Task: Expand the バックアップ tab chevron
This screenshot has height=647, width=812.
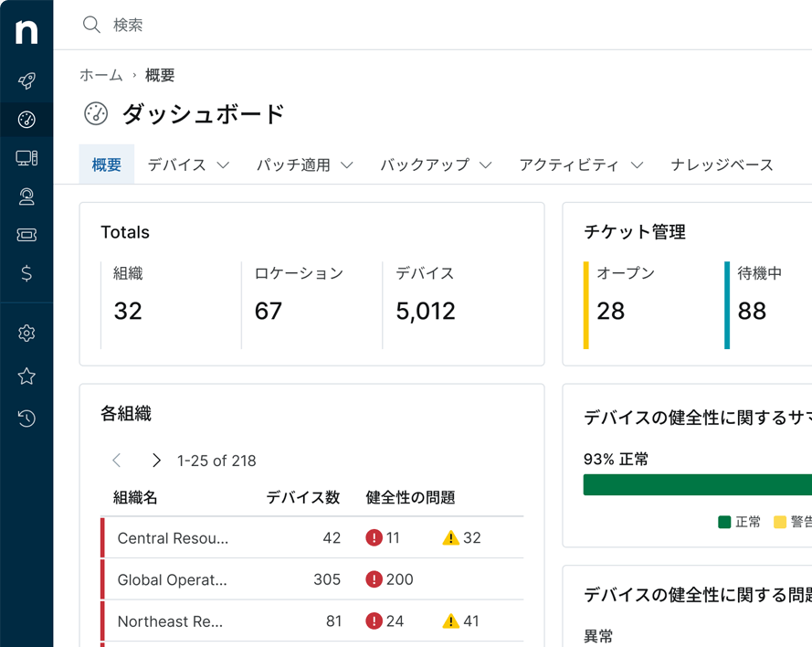Action: (485, 165)
